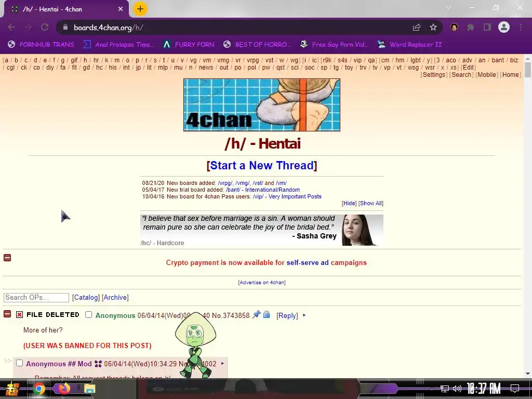Share this page using the share icon
The width and height of the screenshot is (532, 399).
pos(417,27)
